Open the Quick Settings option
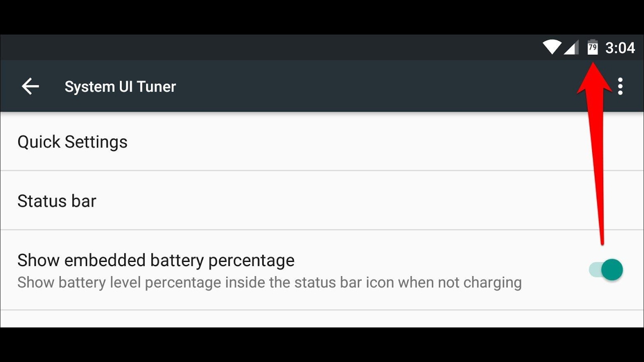 tap(72, 142)
